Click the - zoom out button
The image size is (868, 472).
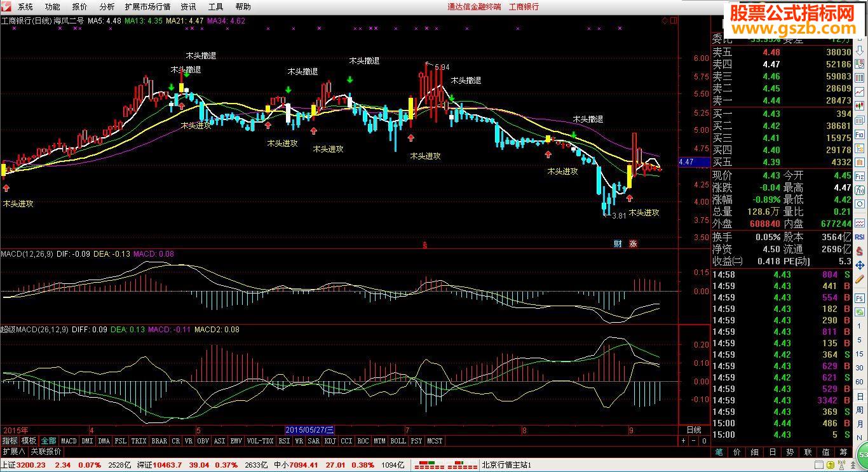693,441
